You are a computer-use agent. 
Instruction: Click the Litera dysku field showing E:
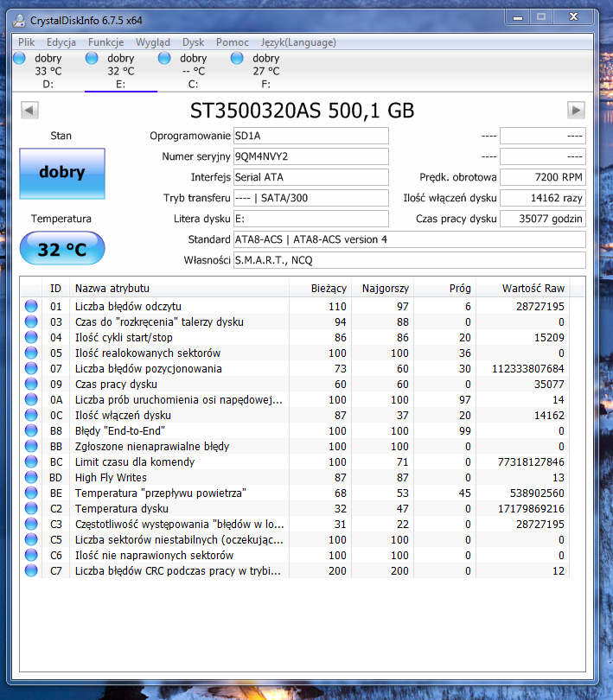[311, 219]
